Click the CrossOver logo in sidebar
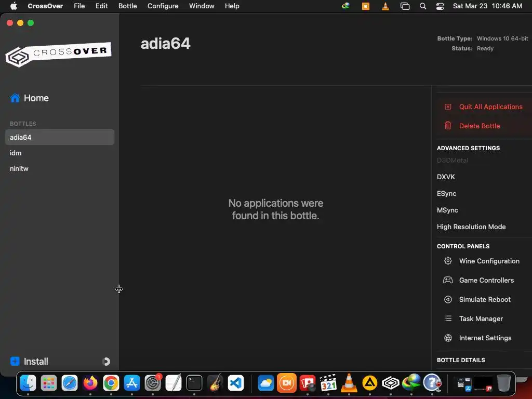This screenshot has height=399, width=532. [x=58, y=54]
